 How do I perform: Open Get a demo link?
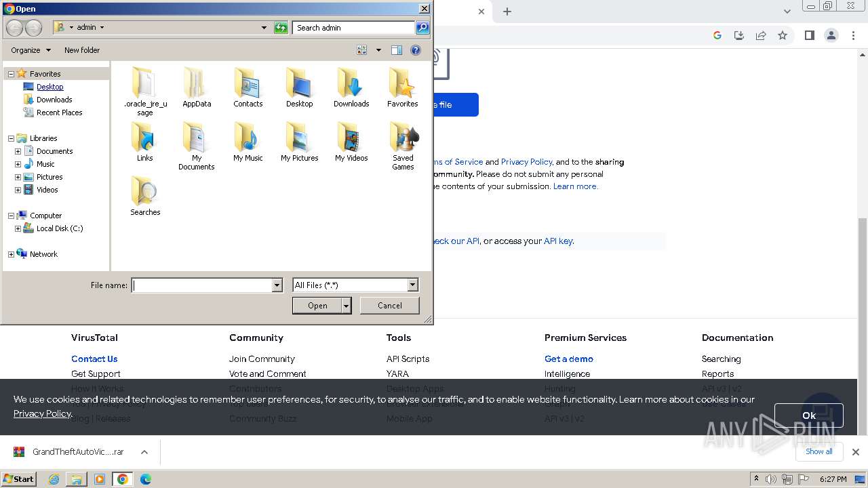[569, 359]
